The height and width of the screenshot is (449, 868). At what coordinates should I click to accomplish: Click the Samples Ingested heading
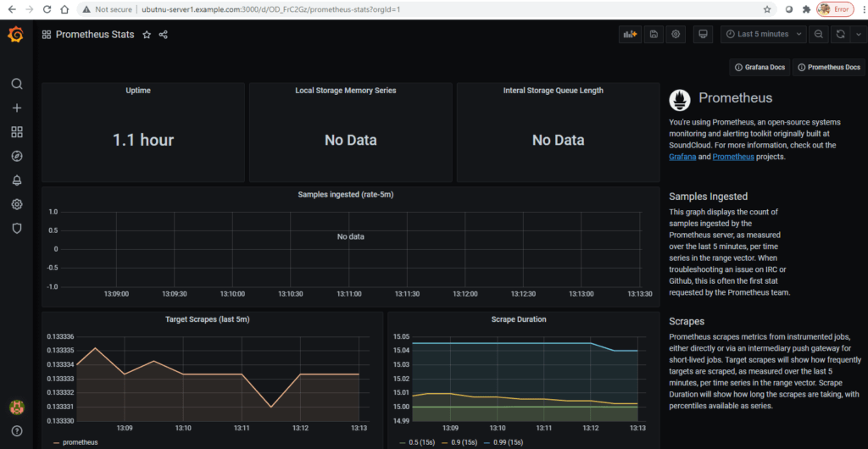[708, 197]
